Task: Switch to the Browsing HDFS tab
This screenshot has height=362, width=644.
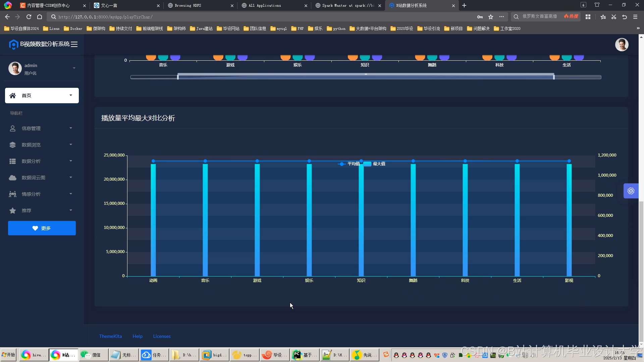Action: 188,5
